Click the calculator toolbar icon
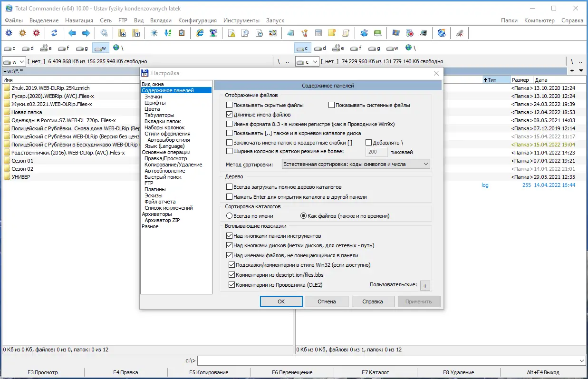The width and height of the screenshot is (588, 379). [318, 33]
